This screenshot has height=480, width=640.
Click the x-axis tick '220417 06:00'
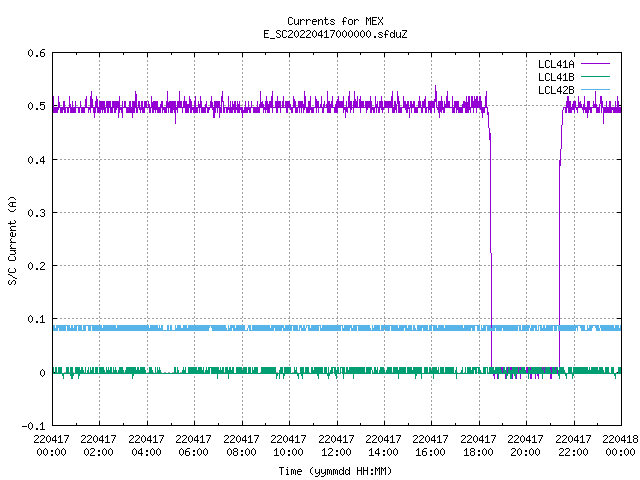coord(193,446)
